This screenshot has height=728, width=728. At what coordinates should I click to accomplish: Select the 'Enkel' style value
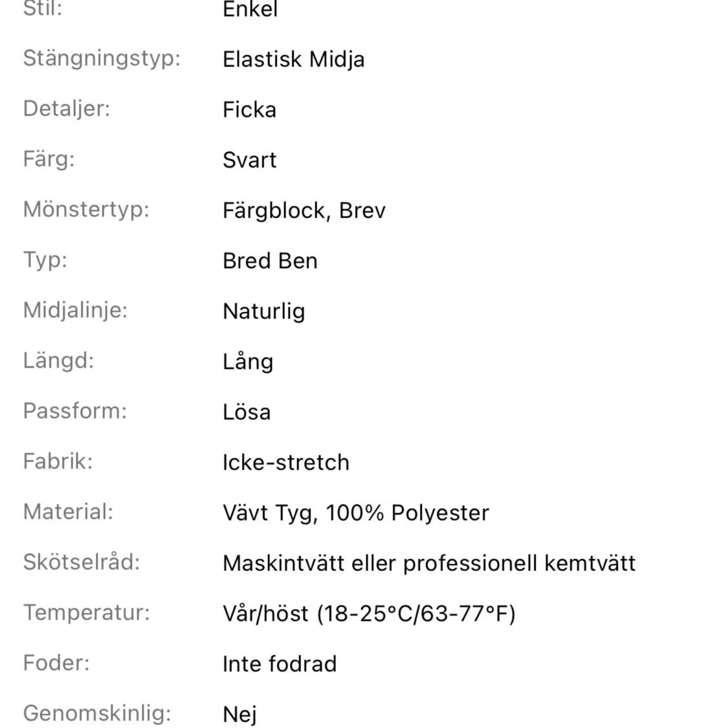tap(250, 9)
